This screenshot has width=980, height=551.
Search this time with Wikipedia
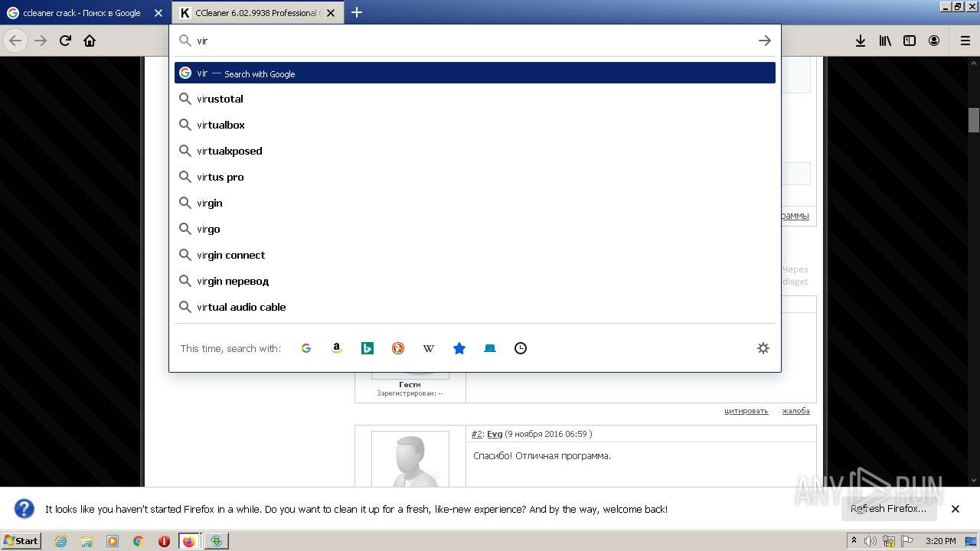point(429,348)
